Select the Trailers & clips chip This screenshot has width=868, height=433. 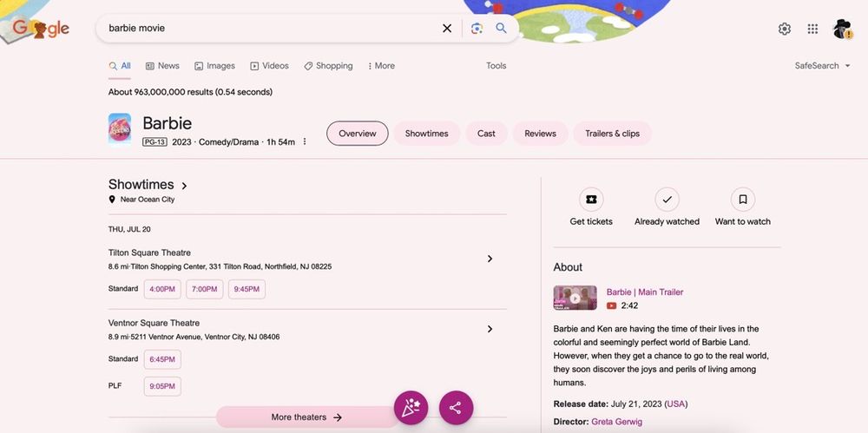pos(612,134)
